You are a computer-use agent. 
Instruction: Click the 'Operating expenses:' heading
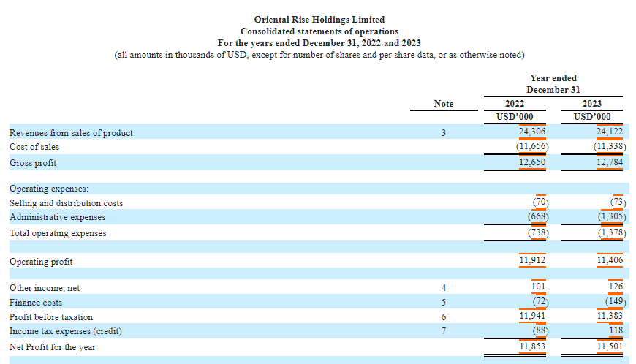[x=49, y=189]
